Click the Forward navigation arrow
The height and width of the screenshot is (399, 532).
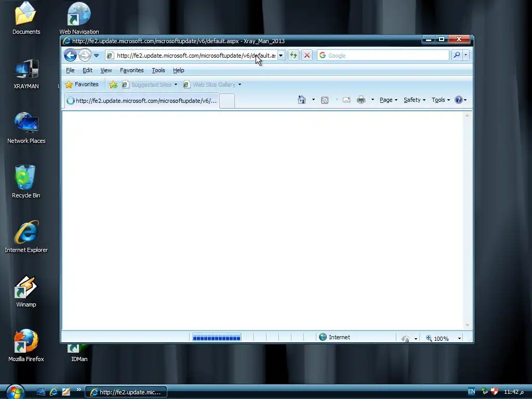(85, 55)
